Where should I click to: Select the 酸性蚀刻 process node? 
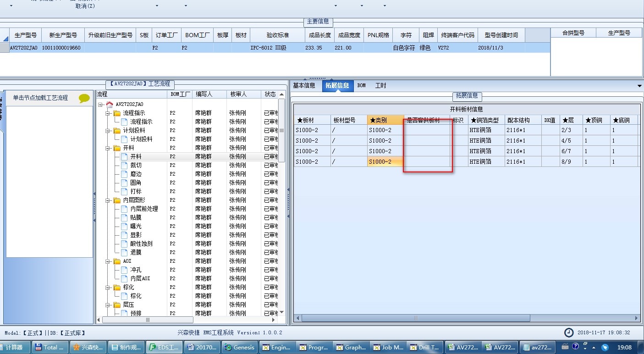point(141,243)
